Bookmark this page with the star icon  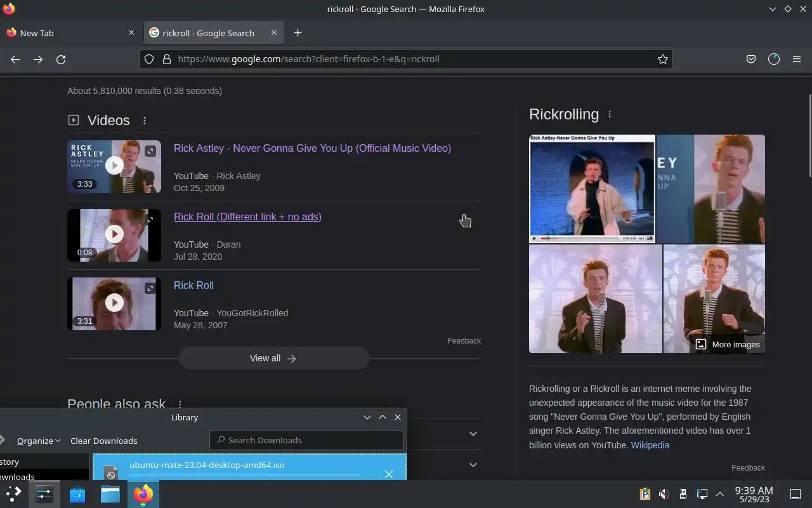pos(663,59)
